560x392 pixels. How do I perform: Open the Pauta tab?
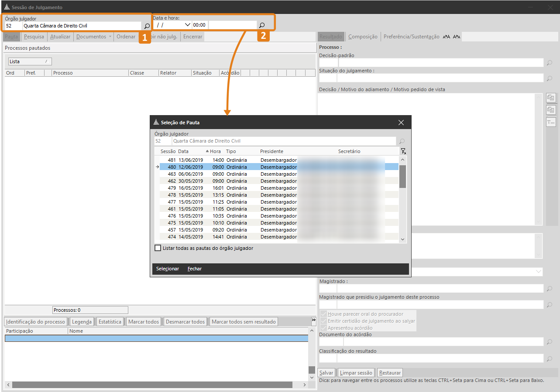(11, 37)
